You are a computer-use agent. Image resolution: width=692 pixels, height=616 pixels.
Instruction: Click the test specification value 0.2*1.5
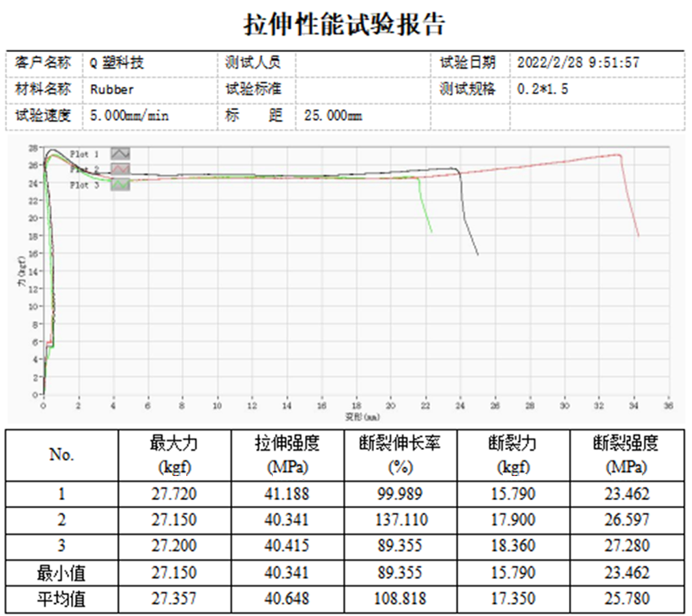[x=542, y=89]
